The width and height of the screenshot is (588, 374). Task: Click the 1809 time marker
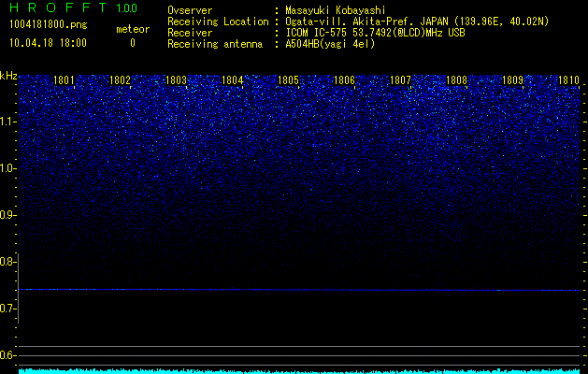click(512, 80)
